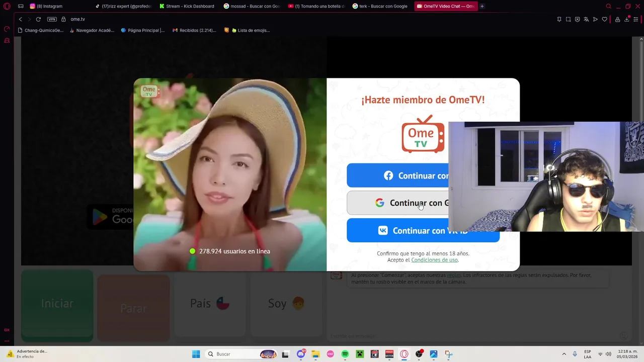Image resolution: width=644 pixels, height=362 pixels.
Task: Switch to the Instagram tab
Action: pyautogui.click(x=58, y=6)
